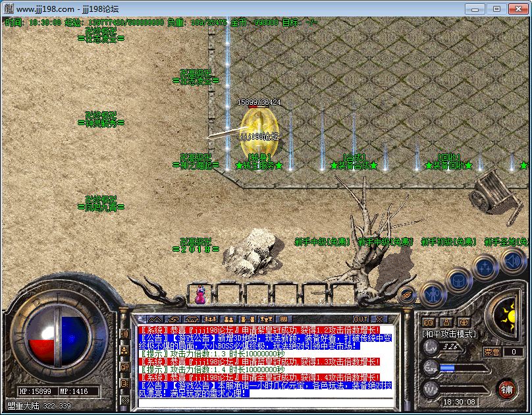Click the keyboard grid icon in chat toolbar
Screen dimensions: 532x415
pyautogui.click(x=284, y=319)
